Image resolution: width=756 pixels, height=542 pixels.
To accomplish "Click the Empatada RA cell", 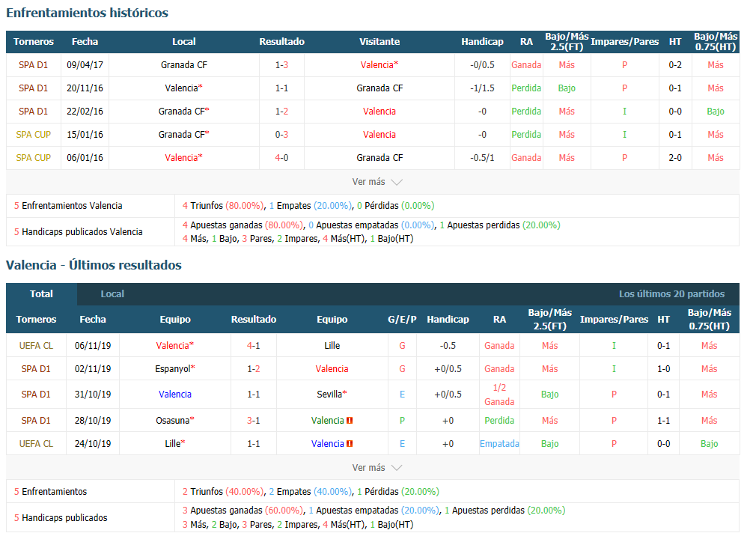I will click(499, 444).
